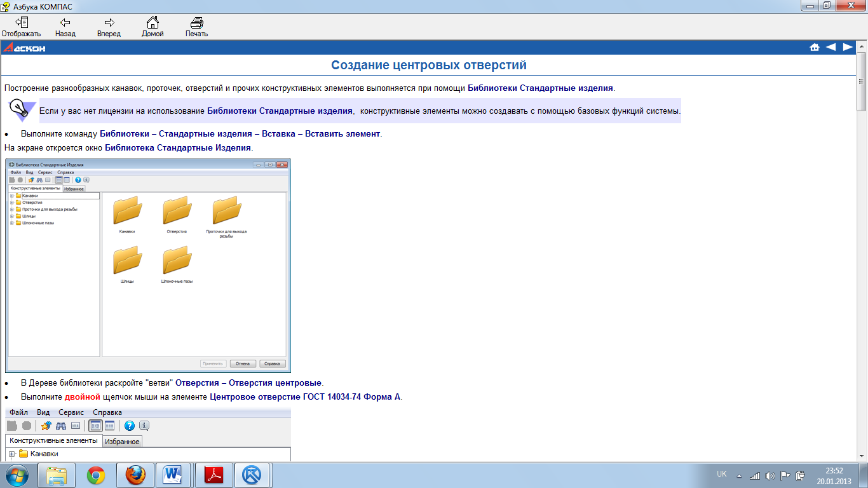Click greyed Применить button in library picture
This screenshot has height=488, width=868.
[x=213, y=364]
